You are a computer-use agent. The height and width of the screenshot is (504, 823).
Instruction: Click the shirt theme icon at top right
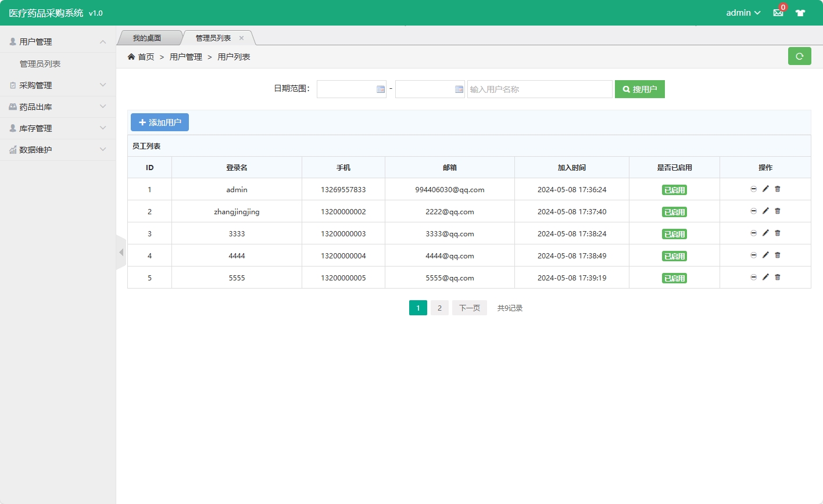[x=800, y=13]
